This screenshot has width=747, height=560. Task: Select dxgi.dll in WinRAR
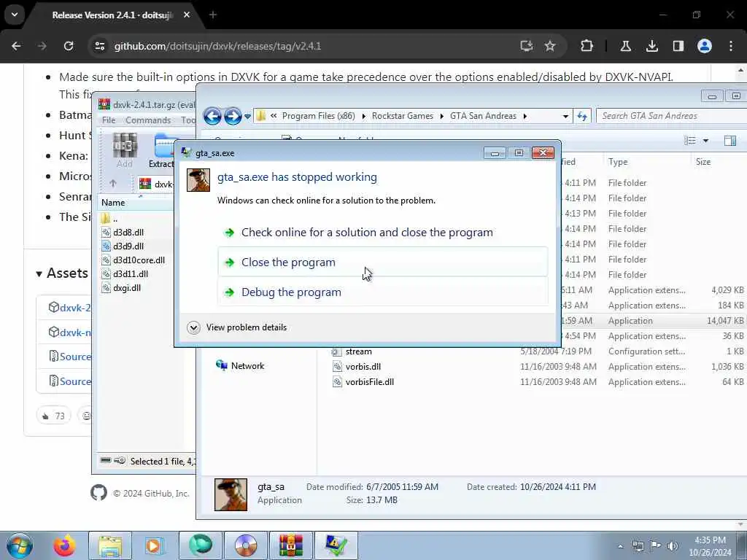click(122, 287)
